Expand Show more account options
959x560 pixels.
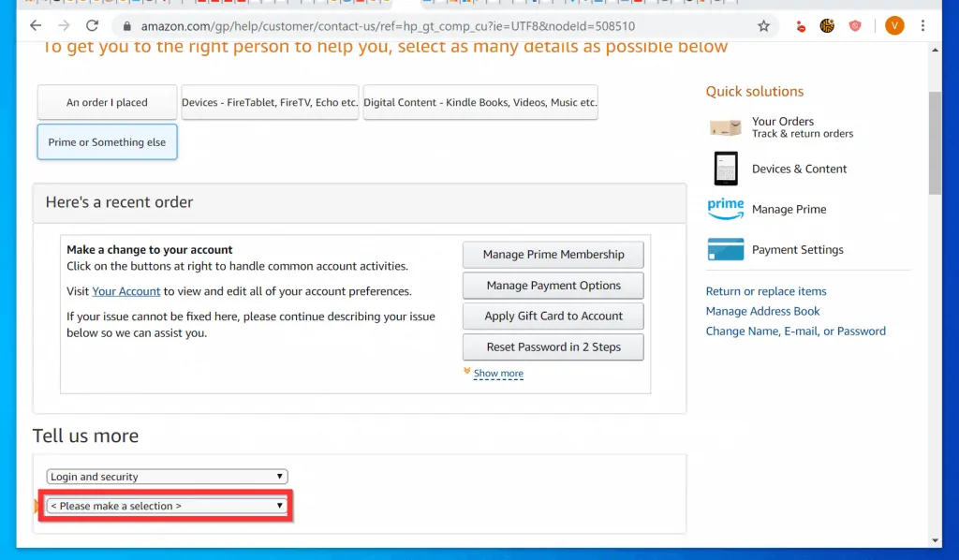[x=499, y=373]
